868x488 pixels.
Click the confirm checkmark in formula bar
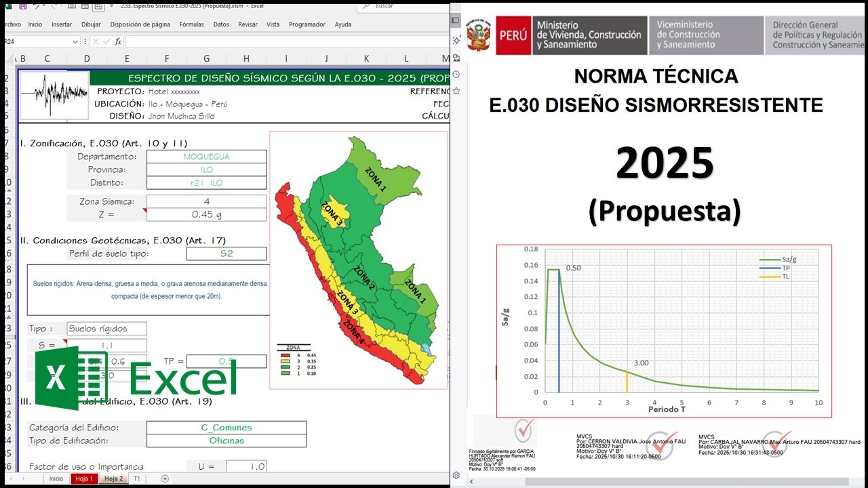[x=106, y=42]
